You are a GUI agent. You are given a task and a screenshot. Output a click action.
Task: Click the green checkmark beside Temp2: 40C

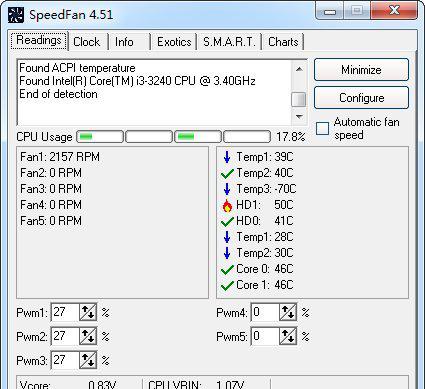pyautogui.click(x=227, y=173)
